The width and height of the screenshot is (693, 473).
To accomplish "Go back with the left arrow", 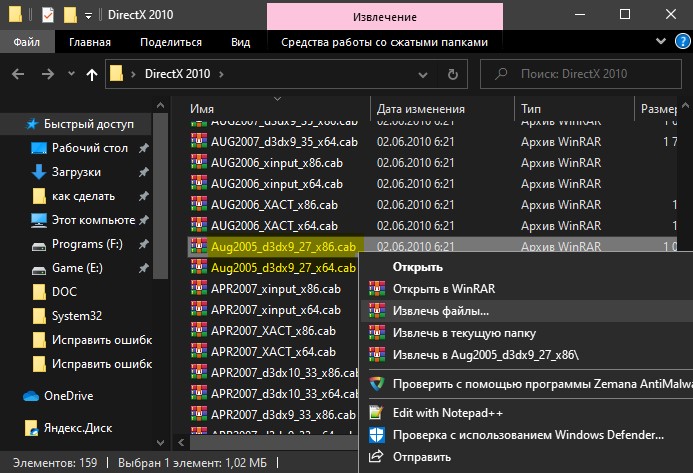I will (x=18, y=74).
